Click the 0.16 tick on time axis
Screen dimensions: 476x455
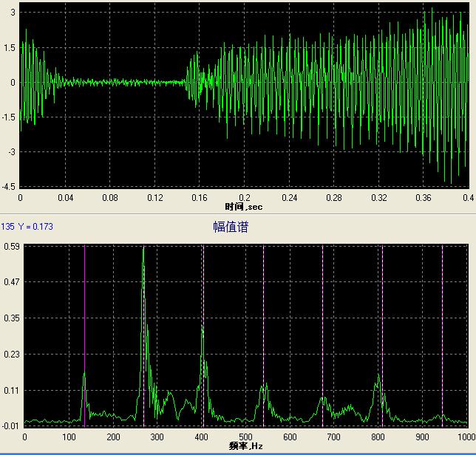[x=199, y=198]
